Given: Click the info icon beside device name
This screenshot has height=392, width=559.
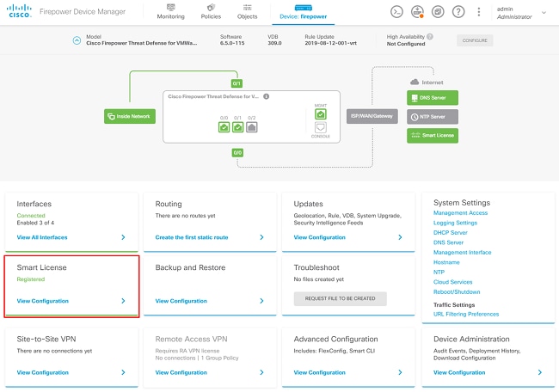Looking at the screenshot, I should 267,97.
